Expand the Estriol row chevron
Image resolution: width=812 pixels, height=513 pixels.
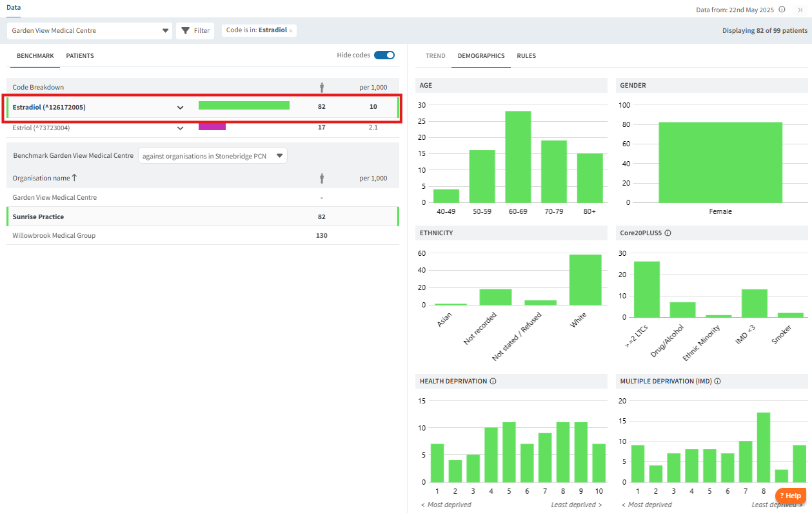pyautogui.click(x=181, y=128)
